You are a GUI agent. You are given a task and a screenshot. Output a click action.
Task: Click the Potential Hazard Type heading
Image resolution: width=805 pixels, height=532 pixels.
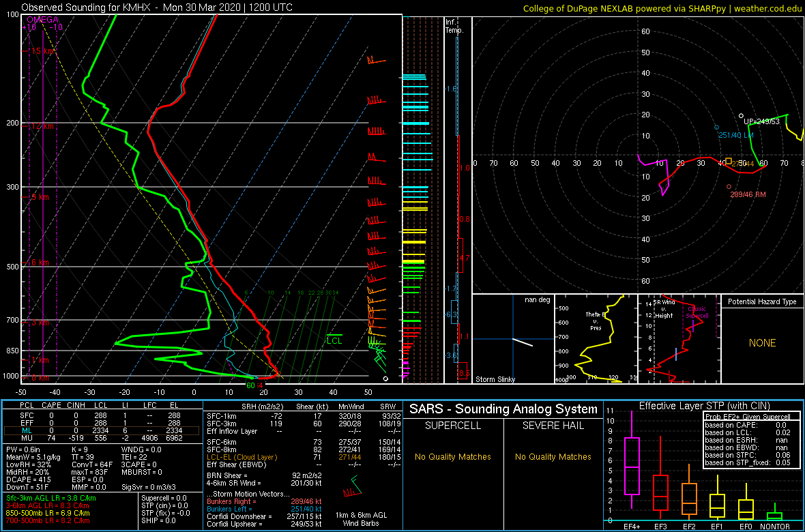(762, 302)
